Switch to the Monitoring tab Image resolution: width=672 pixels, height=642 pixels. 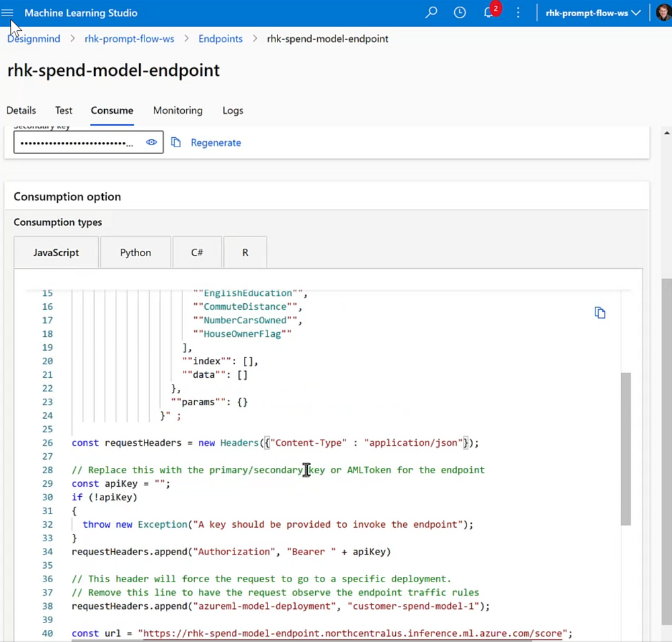[x=177, y=110]
